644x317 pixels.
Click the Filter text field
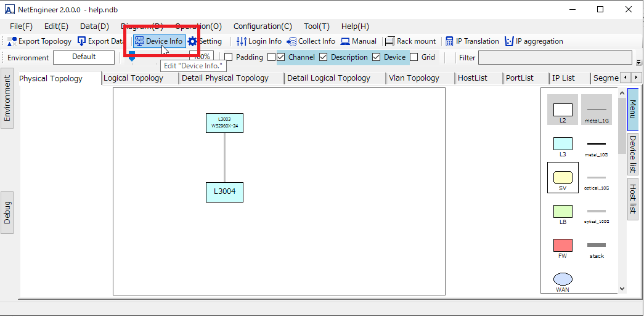[x=555, y=57]
